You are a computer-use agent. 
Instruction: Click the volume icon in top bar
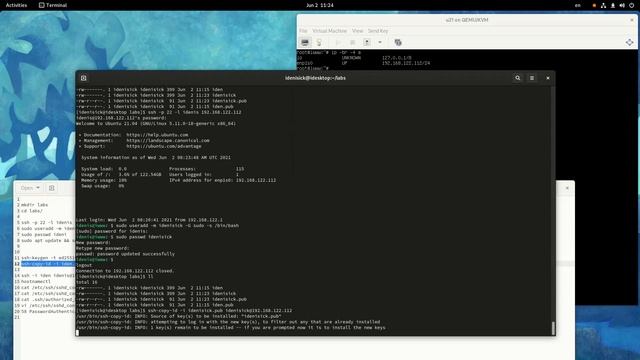point(622,5)
